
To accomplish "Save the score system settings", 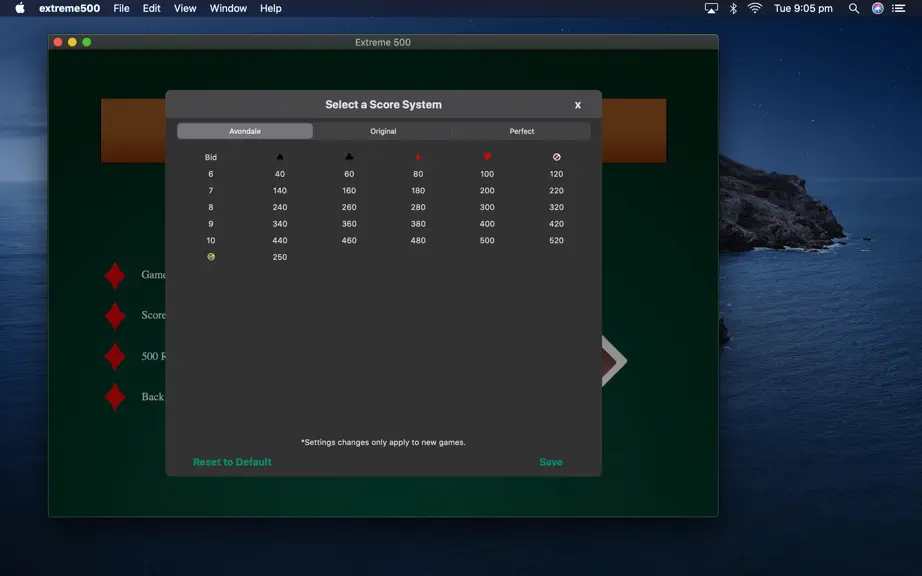I will 551,462.
